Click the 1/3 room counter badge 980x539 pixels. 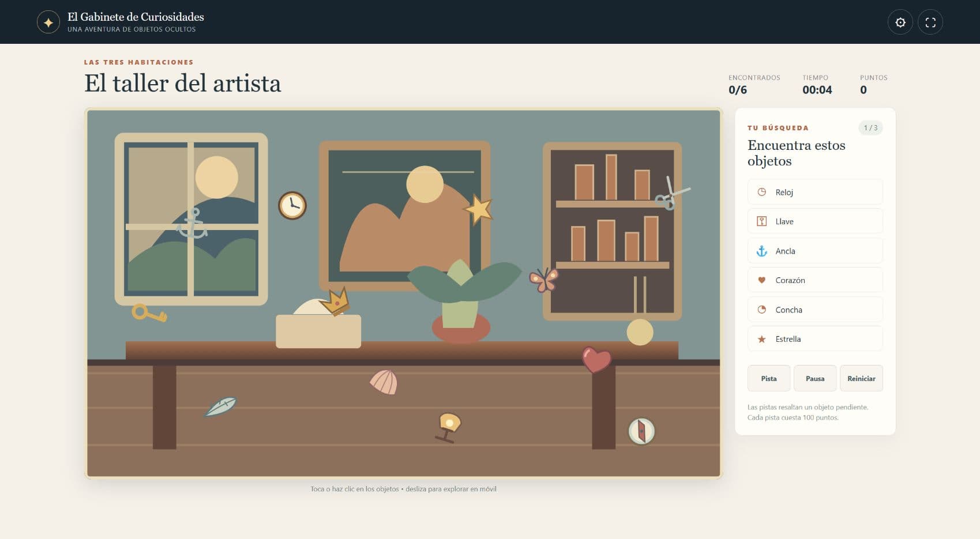pyautogui.click(x=870, y=128)
